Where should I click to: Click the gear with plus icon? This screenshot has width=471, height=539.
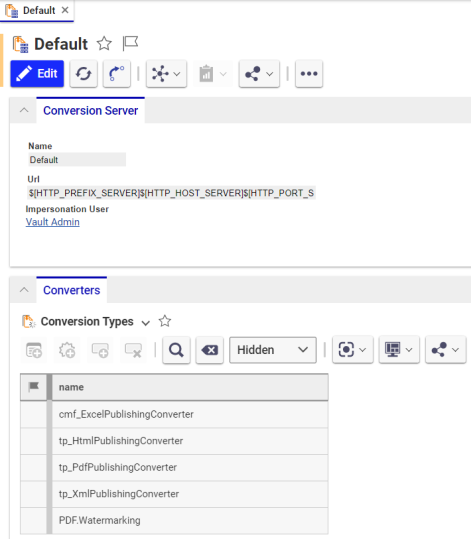67,350
